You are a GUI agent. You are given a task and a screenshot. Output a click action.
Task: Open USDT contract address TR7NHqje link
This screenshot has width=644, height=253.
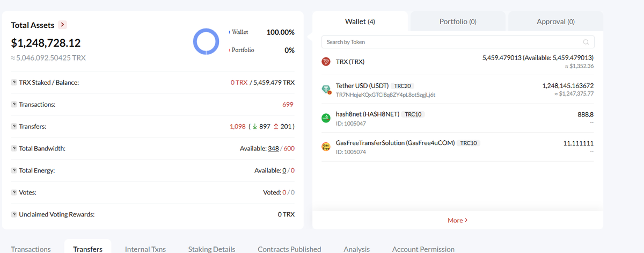(385, 95)
